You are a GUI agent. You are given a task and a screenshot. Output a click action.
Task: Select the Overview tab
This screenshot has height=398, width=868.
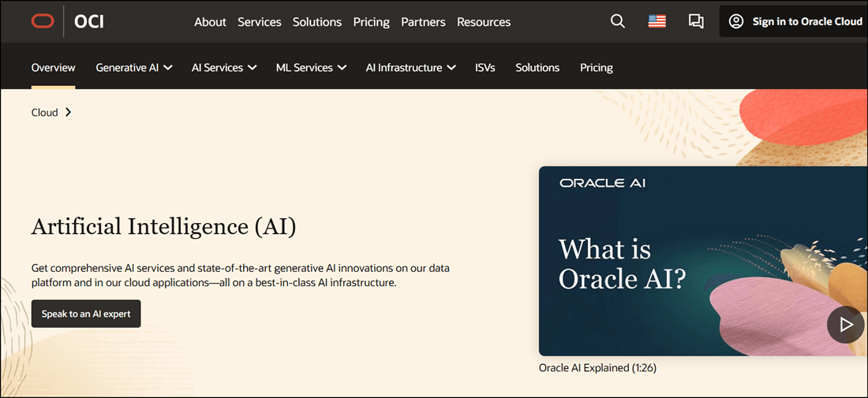(x=53, y=68)
